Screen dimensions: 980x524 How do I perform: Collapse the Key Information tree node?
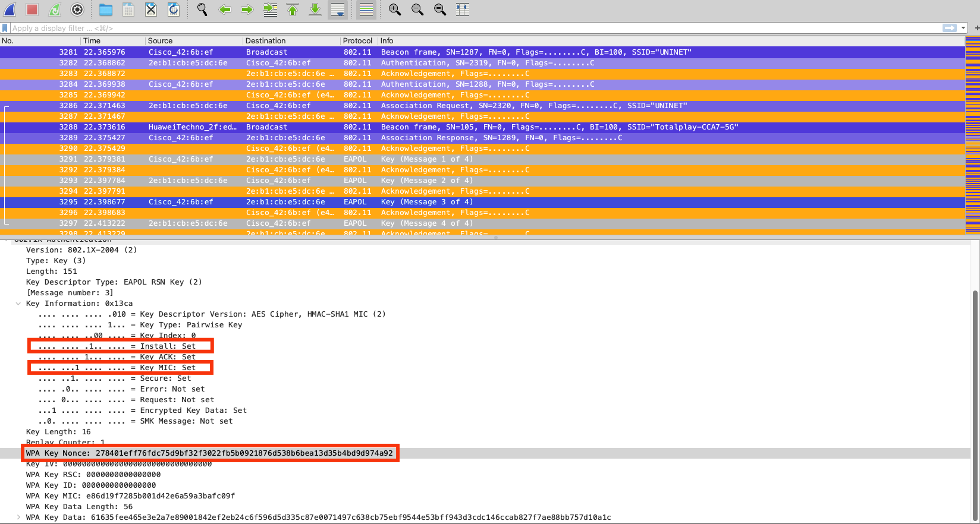pos(18,304)
